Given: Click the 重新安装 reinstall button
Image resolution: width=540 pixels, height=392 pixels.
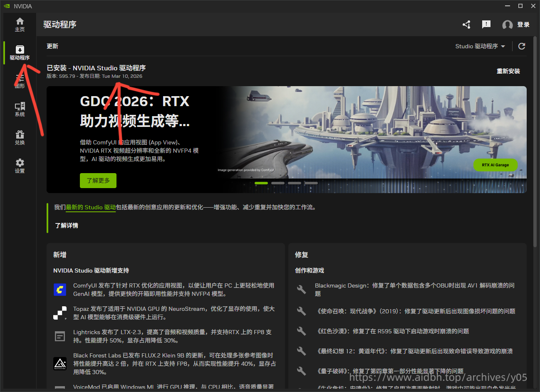Looking at the screenshot, I should [508, 71].
